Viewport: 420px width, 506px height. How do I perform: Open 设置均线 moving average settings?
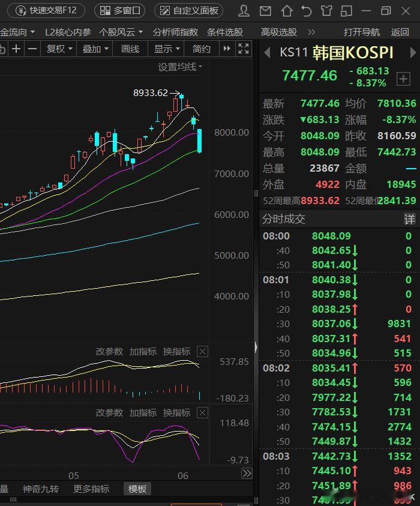pos(179,67)
